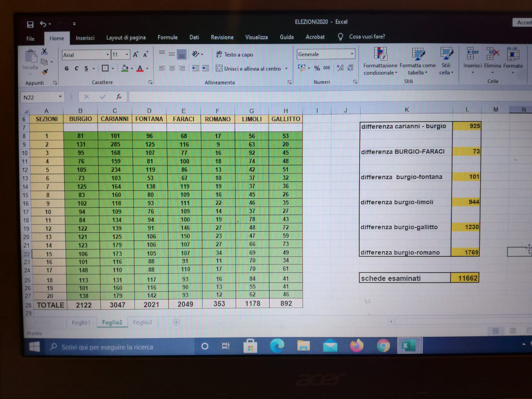Toggle Testo a capo wrap text
Image resolution: width=532 pixels, height=399 pixels.
235,55
